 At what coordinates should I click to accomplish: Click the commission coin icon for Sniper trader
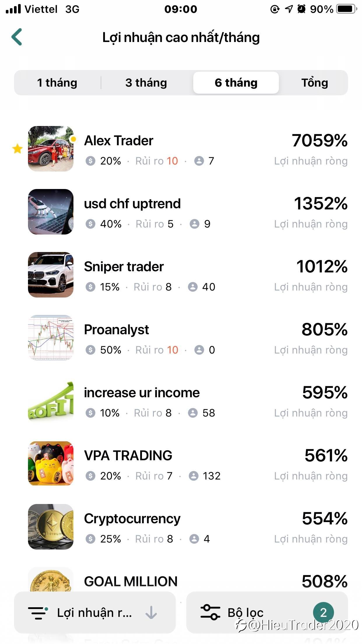(90, 287)
